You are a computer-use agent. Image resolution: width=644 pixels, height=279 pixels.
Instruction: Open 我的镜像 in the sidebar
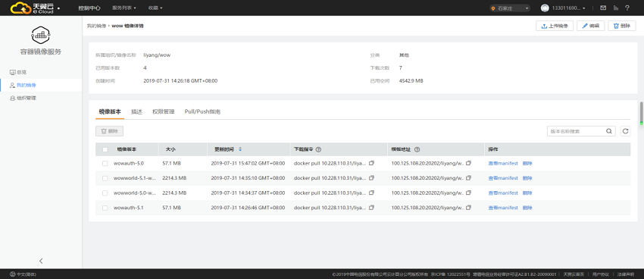(x=23, y=86)
